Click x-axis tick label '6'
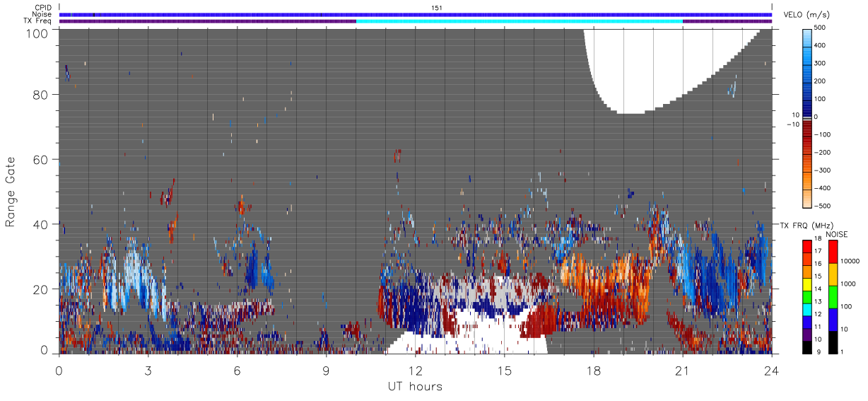 tap(237, 370)
